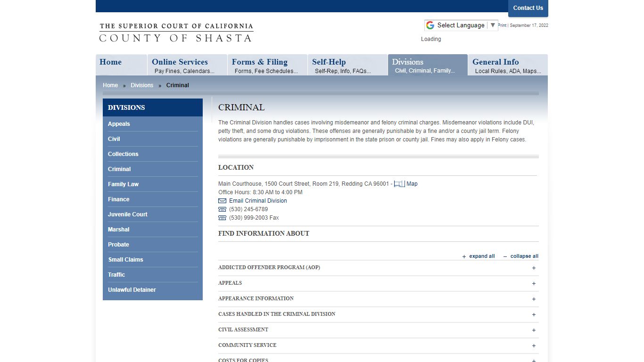Open the Home navigation tab

(121, 65)
